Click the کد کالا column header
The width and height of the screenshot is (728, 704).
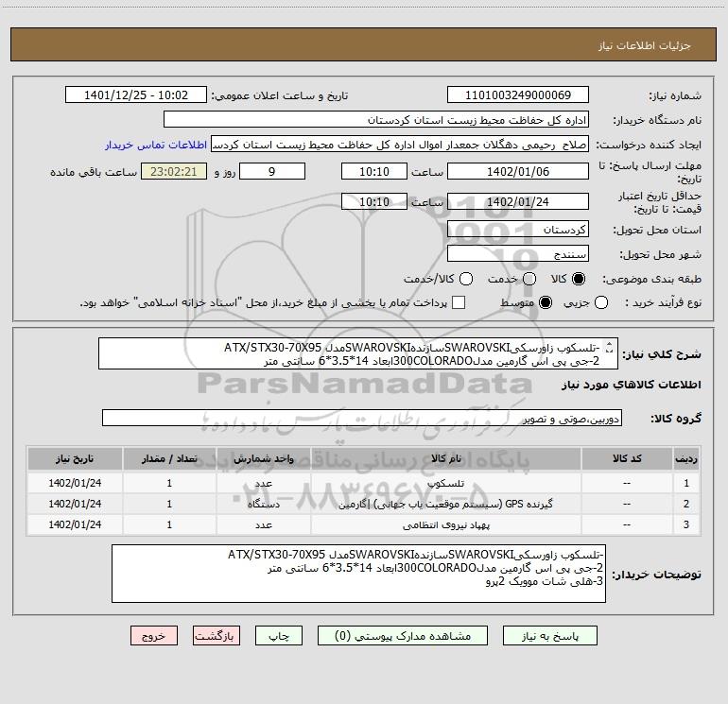click(x=627, y=458)
